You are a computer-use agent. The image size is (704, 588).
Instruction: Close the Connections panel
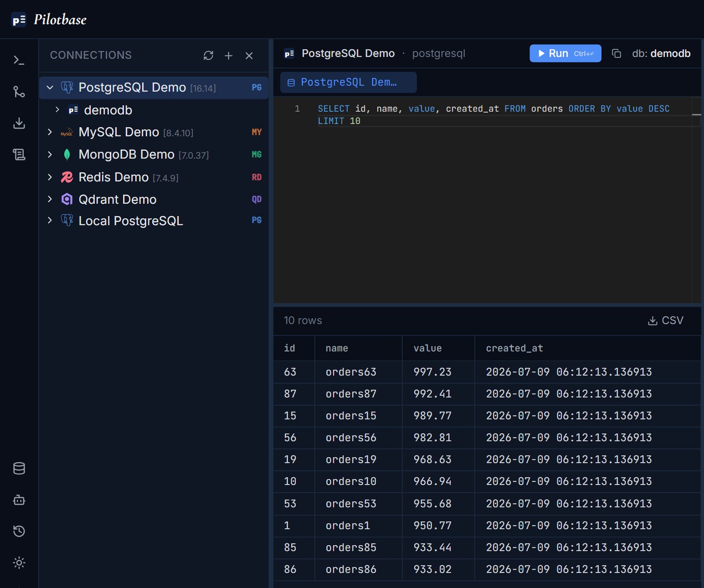point(249,55)
